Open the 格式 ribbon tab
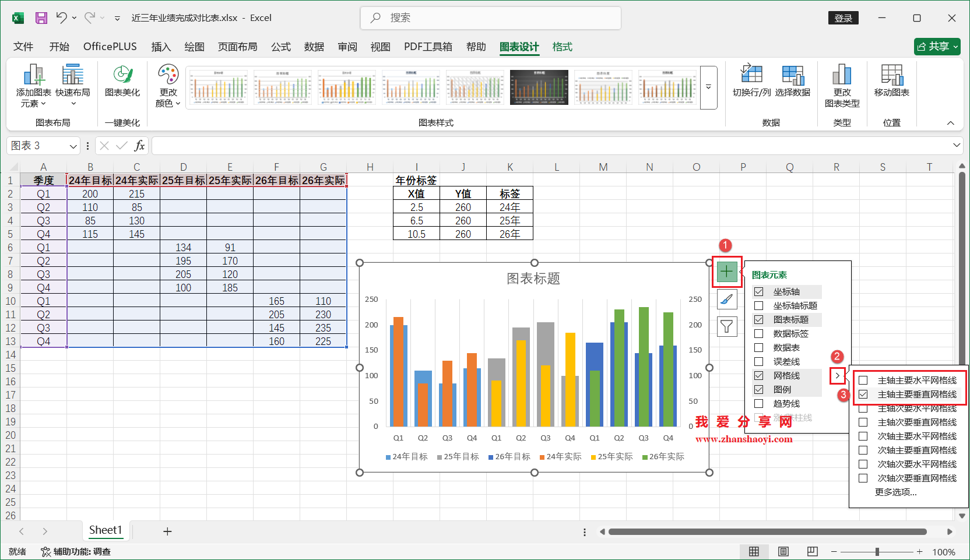970x560 pixels. point(563,47)
